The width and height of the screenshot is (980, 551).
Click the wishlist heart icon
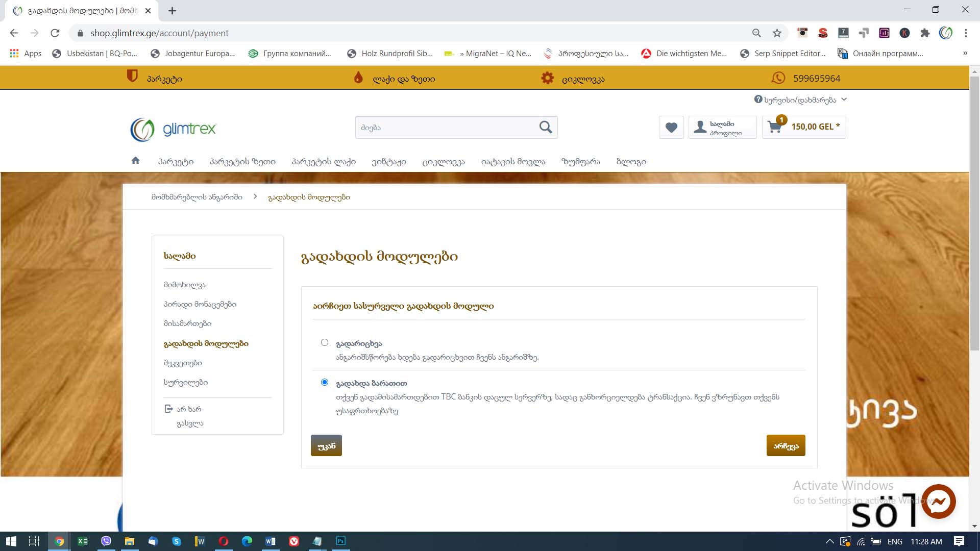coord(671,128)
